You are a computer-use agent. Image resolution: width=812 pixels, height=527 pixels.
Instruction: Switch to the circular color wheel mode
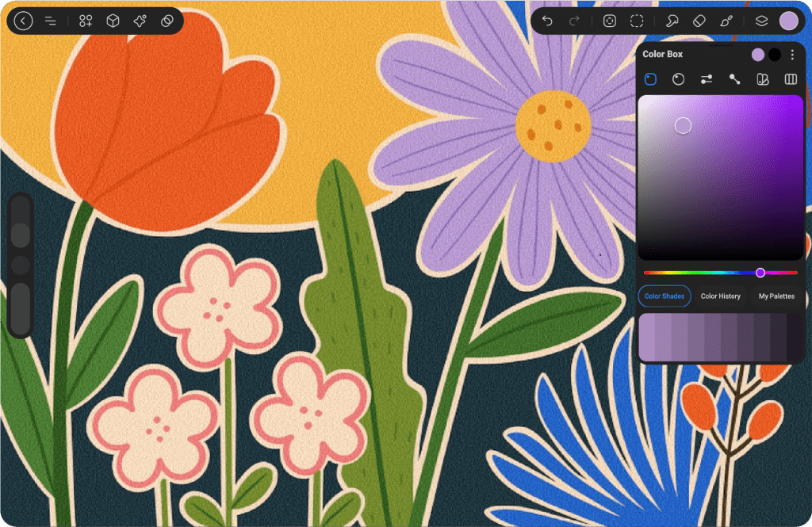point(678,79)
